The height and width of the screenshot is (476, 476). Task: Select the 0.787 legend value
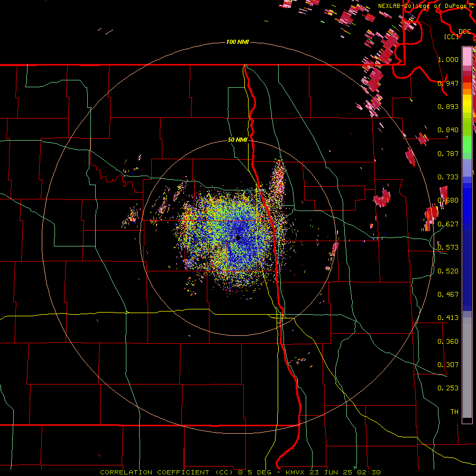448,153
